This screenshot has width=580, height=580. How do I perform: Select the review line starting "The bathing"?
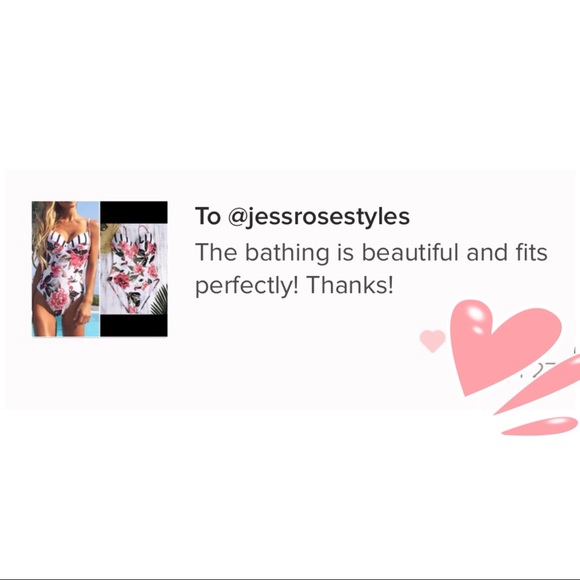pos(371,253)
